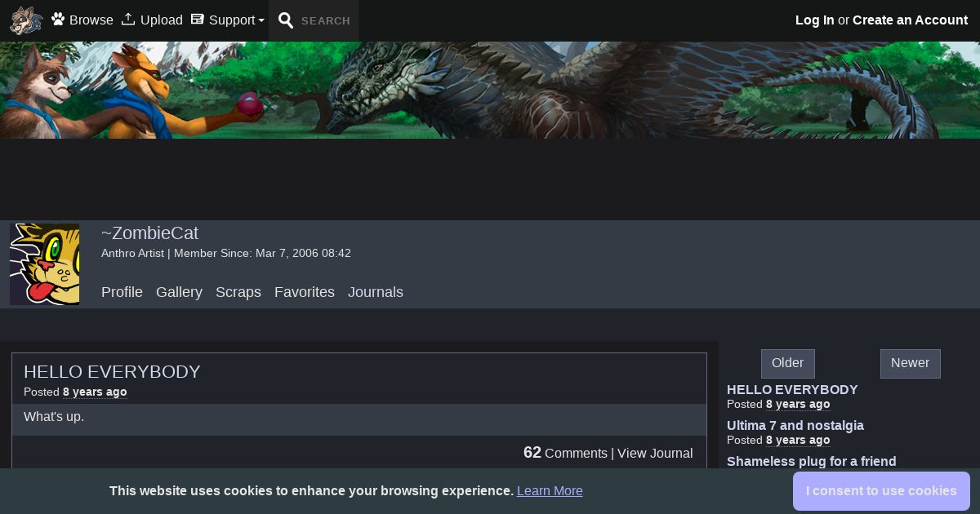The image size is (980, 514).
Task: Focus the SEARCH input field
Action: click(326, 21)
